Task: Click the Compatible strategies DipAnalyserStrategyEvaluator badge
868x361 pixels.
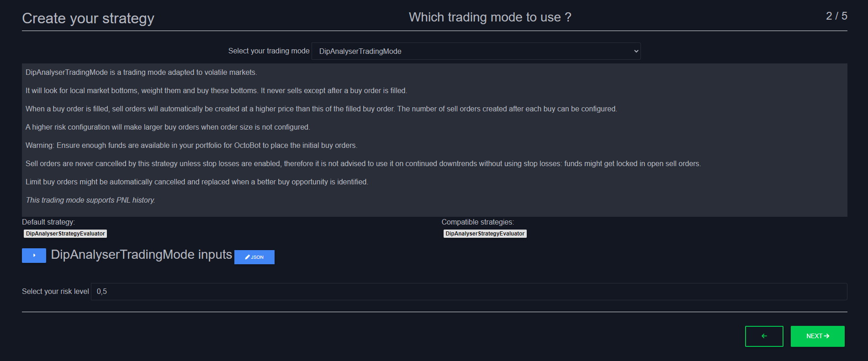Action: point(485,234)
